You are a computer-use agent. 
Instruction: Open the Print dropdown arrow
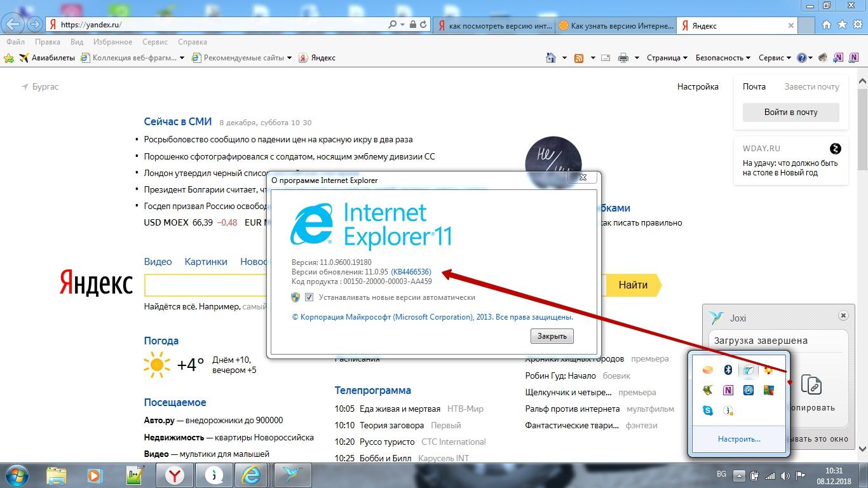click(636, 58)
